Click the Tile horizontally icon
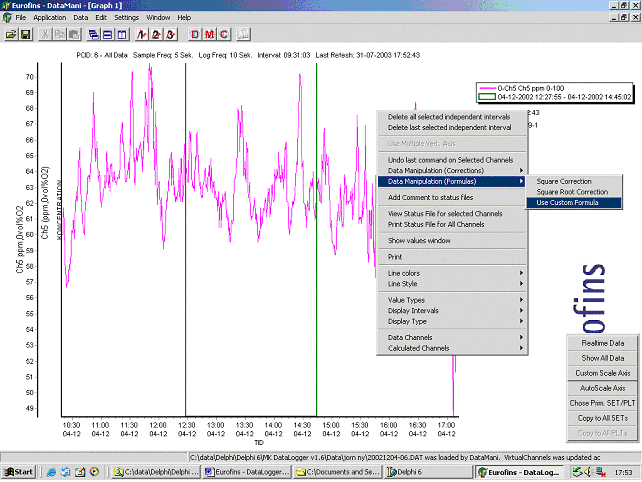 (108, 34)
